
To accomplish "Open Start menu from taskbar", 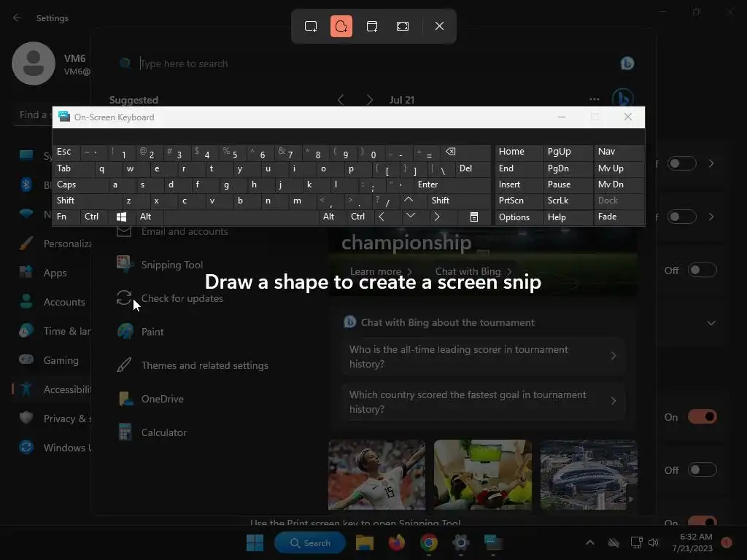I will point(255,542).
